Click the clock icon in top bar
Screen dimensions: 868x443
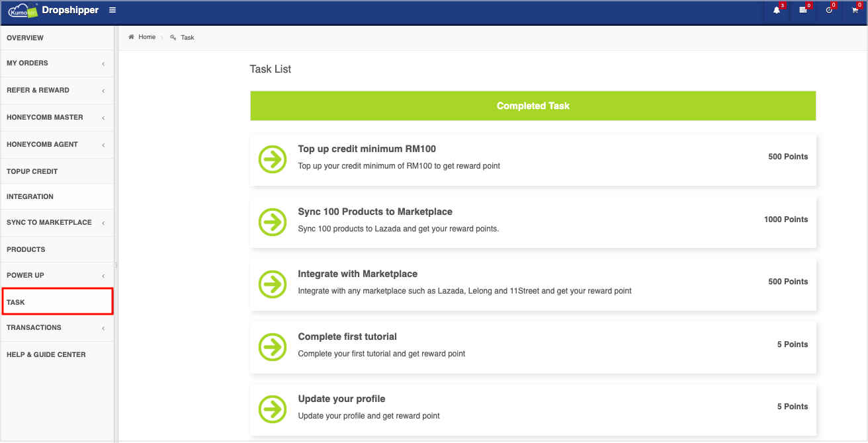point(829,11)
